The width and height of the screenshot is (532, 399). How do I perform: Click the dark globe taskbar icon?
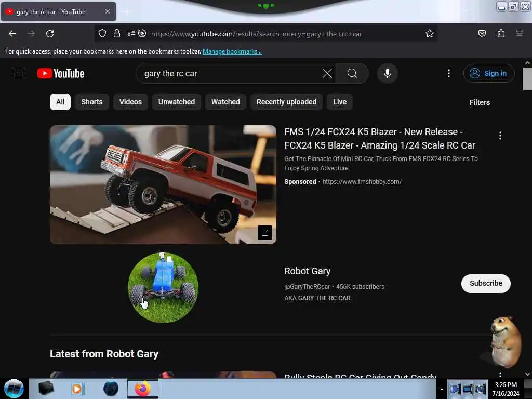click(x=111, y=389)
